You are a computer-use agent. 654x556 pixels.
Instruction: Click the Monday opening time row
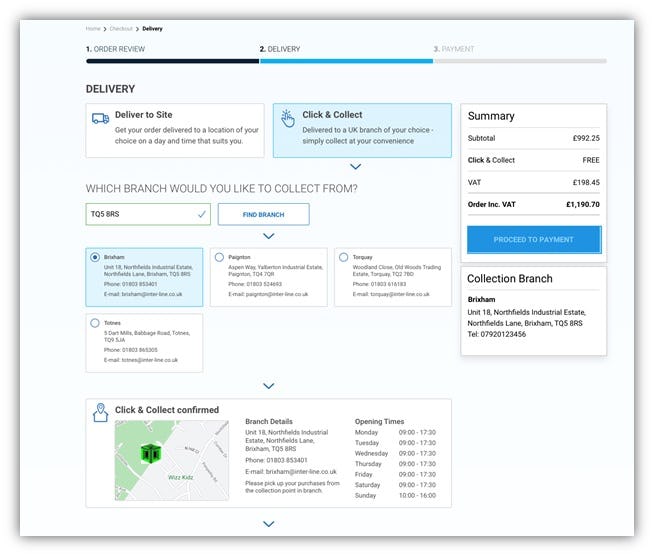point(395,433)
